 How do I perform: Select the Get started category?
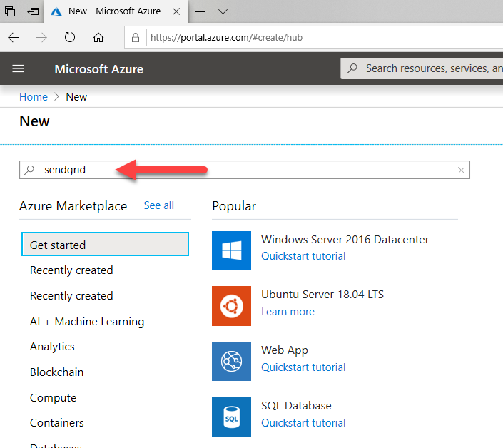[105, 245]
